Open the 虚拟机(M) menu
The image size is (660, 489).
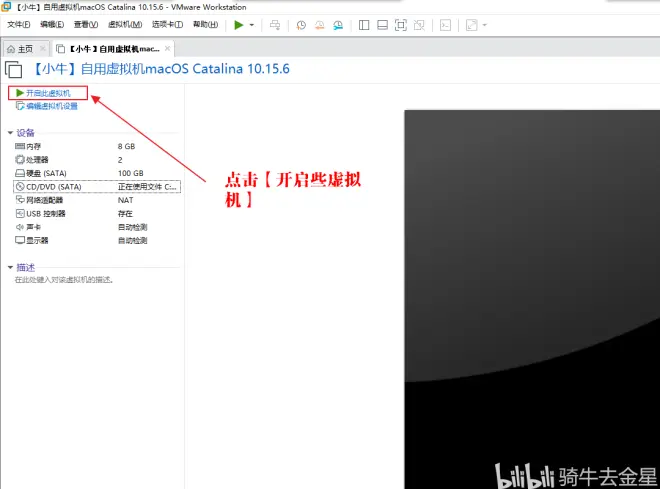click(x=125, y=24)
